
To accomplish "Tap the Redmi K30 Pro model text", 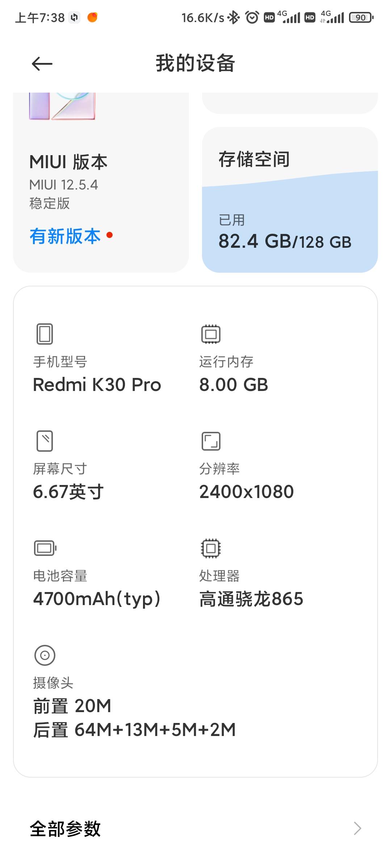I will coord(97,384).
